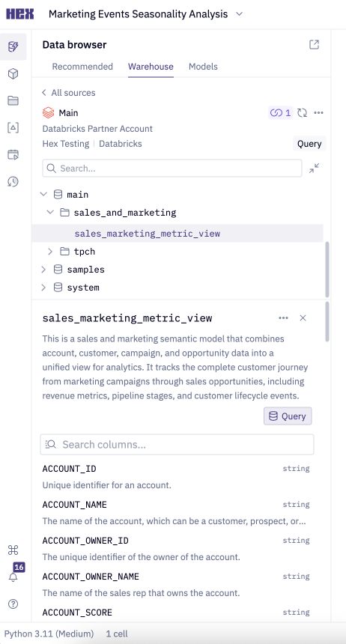The image size is (346, 644).
Task: Click the 1 cell status entry
Action: (117, 634)
